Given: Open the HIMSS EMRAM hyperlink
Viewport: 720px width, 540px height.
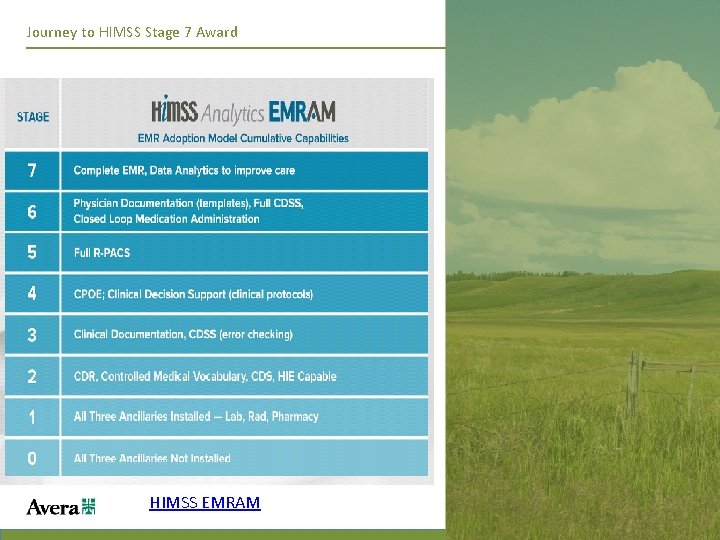Looking at the screenshot, I should tap(205, 502).
